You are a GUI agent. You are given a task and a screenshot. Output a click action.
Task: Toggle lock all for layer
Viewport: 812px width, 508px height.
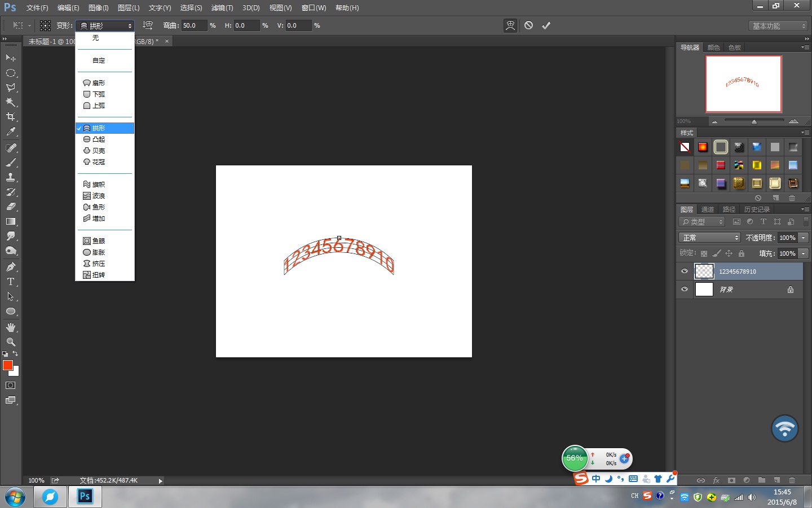pyautogui.click(x=742, y=253)
